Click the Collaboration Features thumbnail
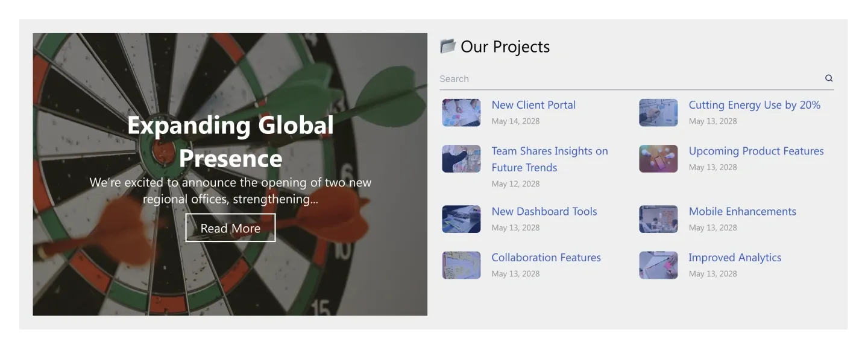868x350 pixels. click(x=461, y=265)
